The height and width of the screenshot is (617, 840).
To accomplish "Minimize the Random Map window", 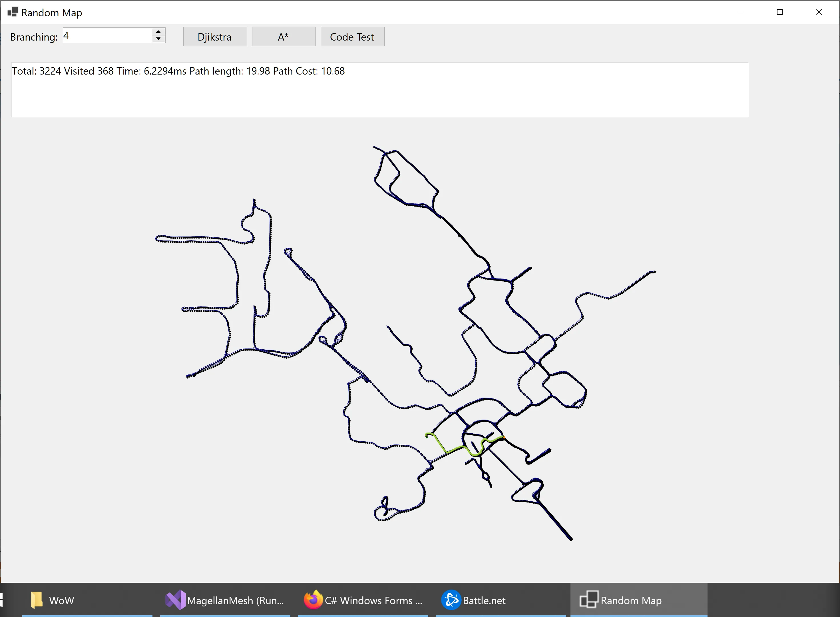I will click(x=741, y=12).
